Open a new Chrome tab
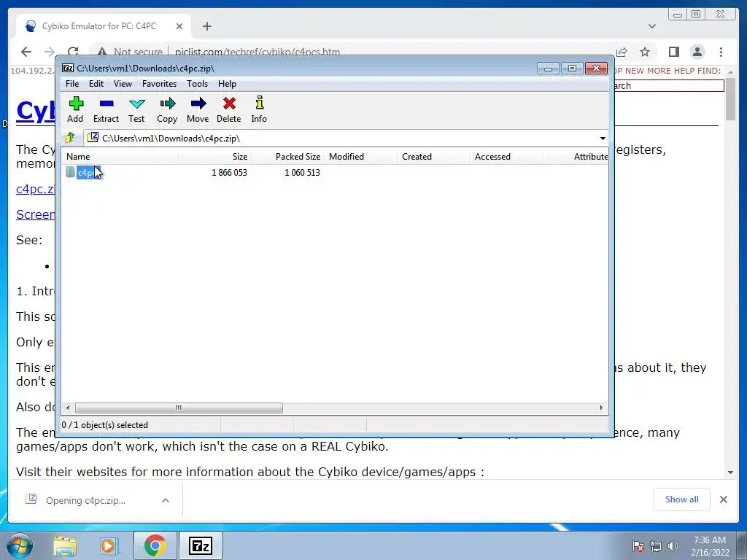This screenshot has height=560, width=747. pos(206,26)
